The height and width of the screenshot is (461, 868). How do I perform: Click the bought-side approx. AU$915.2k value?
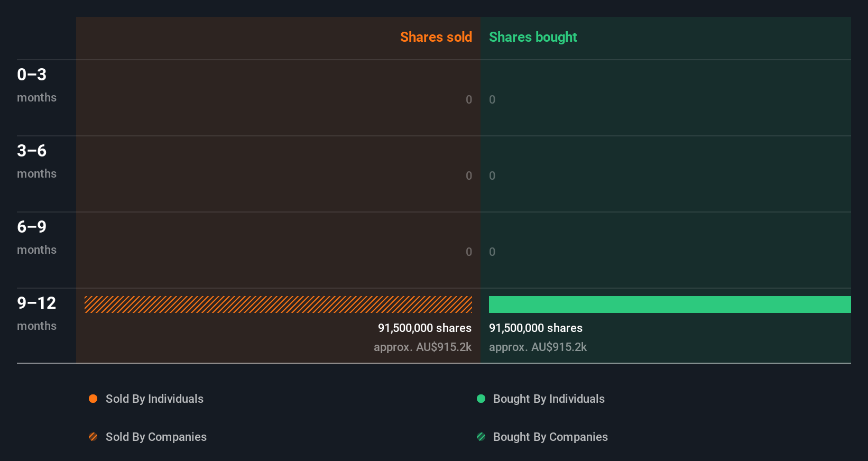(x=538, y=347)
